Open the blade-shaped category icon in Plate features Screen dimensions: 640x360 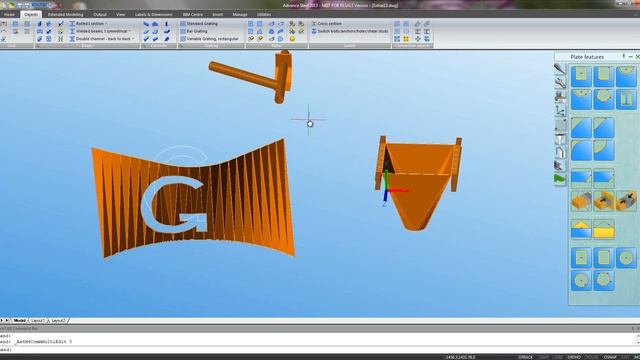coord(560,69)
